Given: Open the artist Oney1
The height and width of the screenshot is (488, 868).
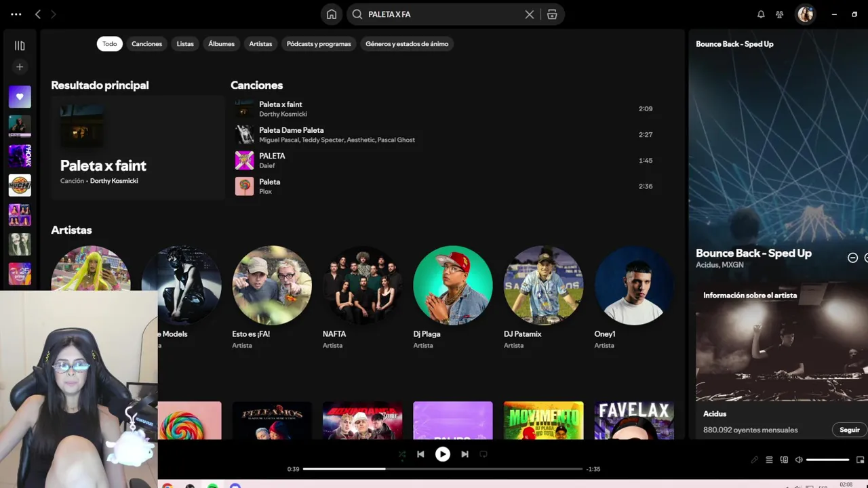Looking at the screenshot, I should pos(634,297).
